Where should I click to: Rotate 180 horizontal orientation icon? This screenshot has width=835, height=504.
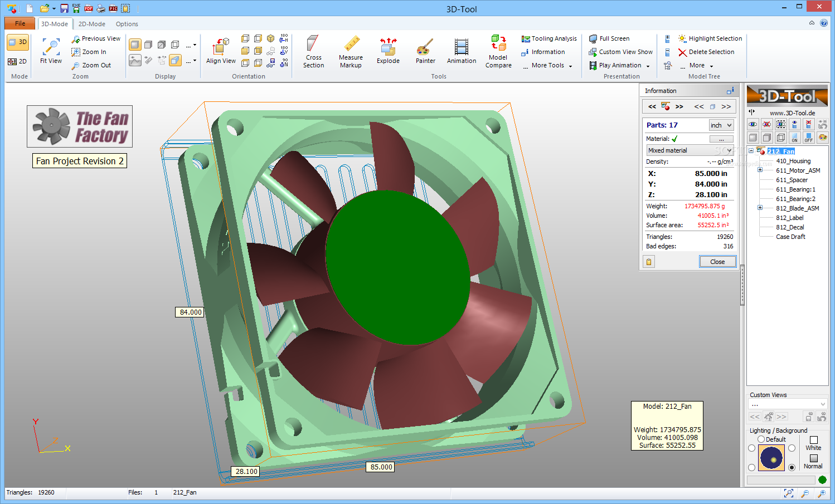coord(284,38)
